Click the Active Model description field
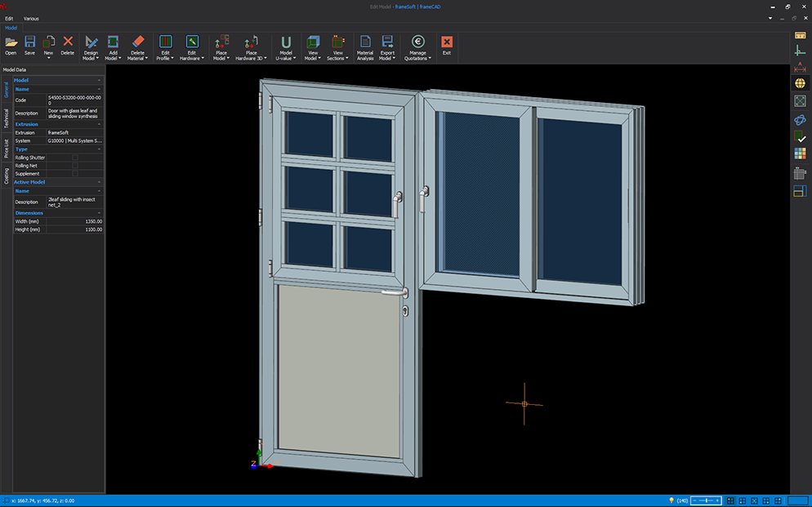Screen dimensions: 812x507 coord(75,202)
